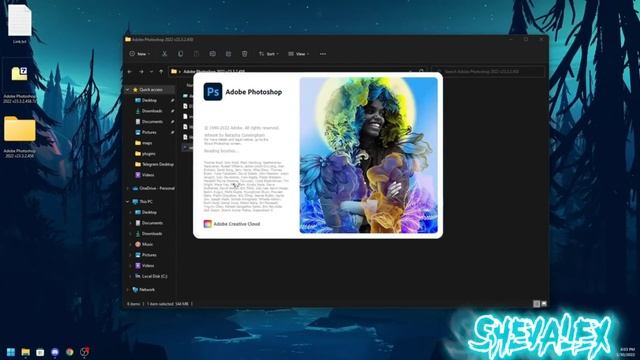Open Google Chrome from the taskbar
Viewport: 640px width, 360px height.
pos(70,352)
